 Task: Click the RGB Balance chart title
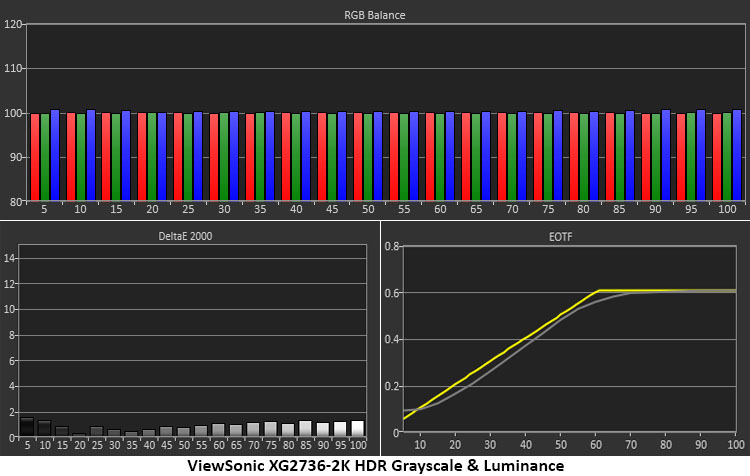pos(375,15)
